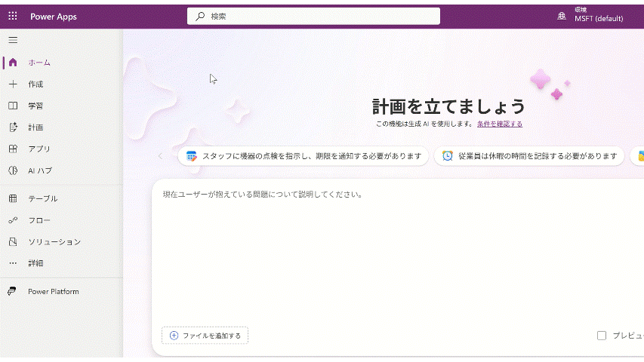Click the アプリ icon in sidebar
644x362 pixels.
coord(13,149)
